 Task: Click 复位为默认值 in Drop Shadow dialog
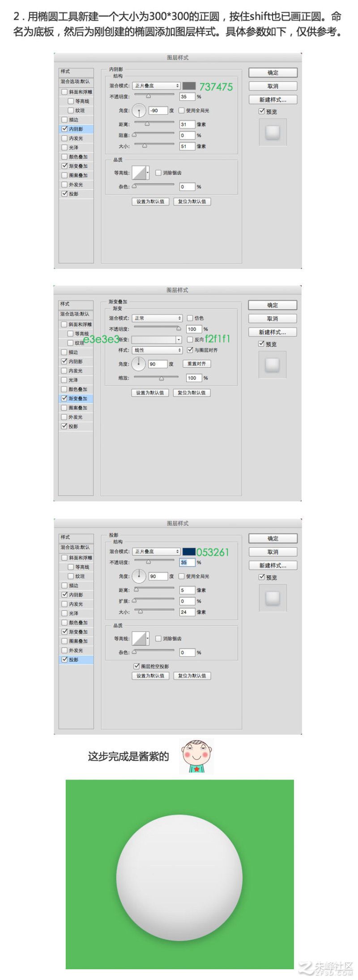(x=192, y=676)
